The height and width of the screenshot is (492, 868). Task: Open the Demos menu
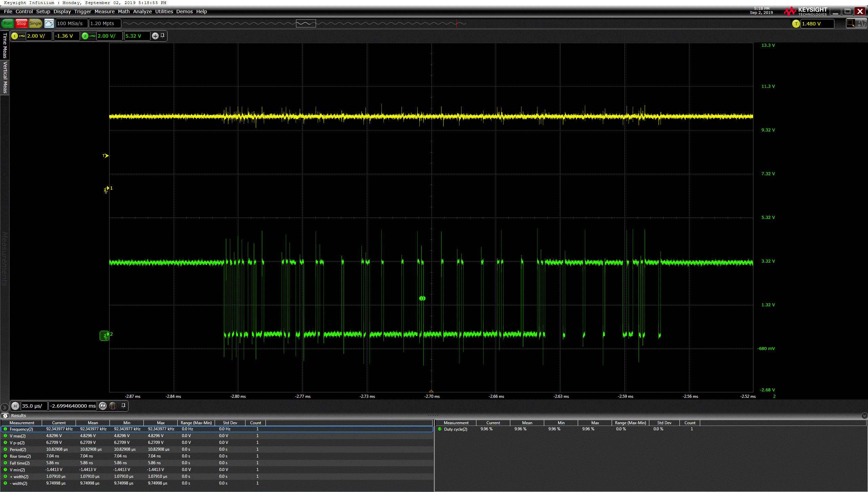click(x=184, y=12)
